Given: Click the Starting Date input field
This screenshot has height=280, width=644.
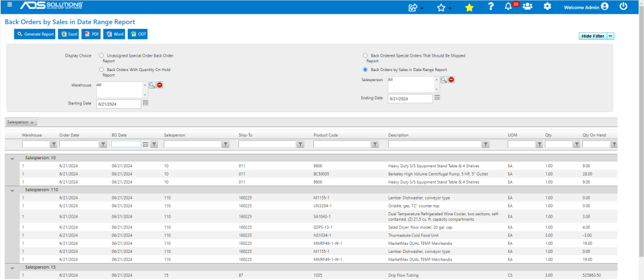Looking at the screenshot, I should tap(119, 104).
